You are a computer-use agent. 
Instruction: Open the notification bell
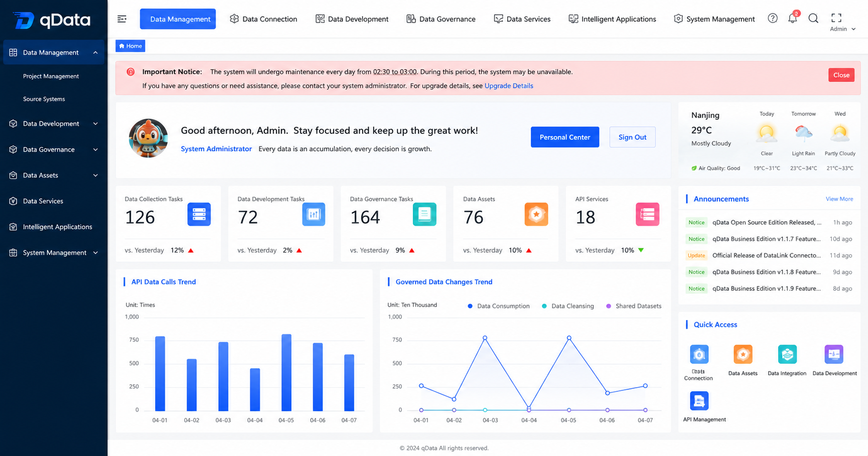click(793, 19)
